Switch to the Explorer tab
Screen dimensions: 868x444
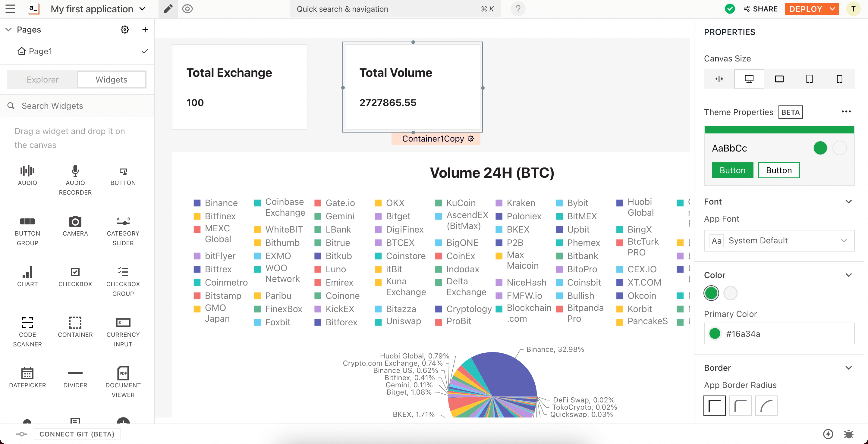[x=42, y=80]
